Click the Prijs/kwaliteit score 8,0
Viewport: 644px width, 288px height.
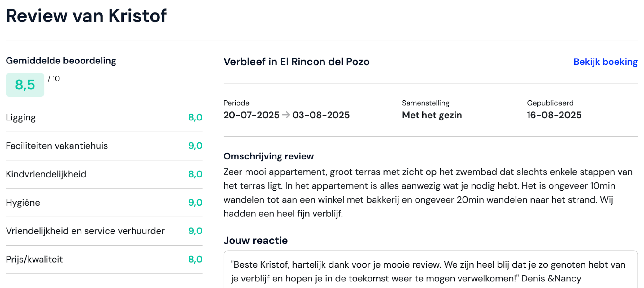(x=195, y=260)
